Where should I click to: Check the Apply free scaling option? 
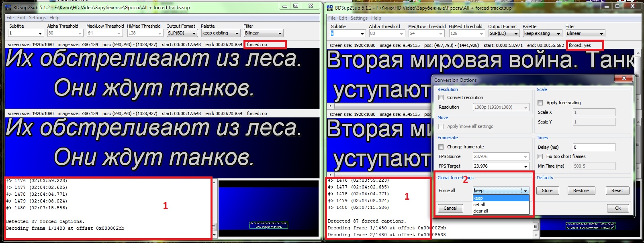(x=540, y=103)
